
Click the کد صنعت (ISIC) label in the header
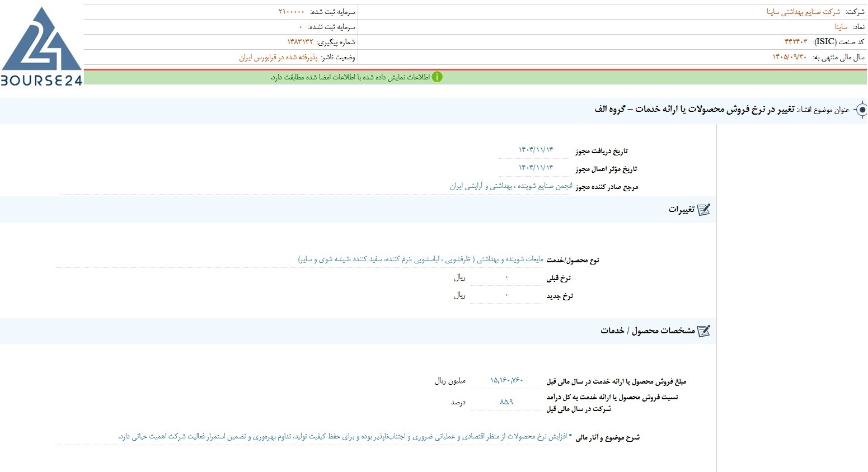click(x=838, y=42)
